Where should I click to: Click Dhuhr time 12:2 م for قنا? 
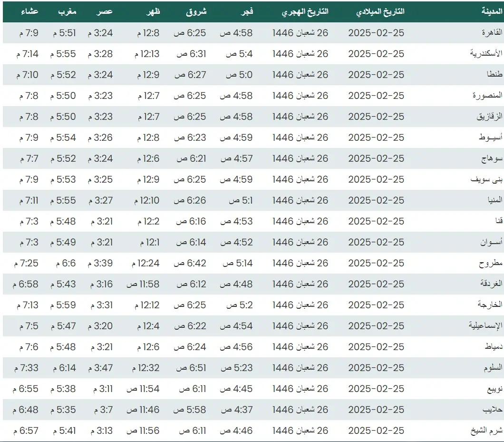click(148, 221)
